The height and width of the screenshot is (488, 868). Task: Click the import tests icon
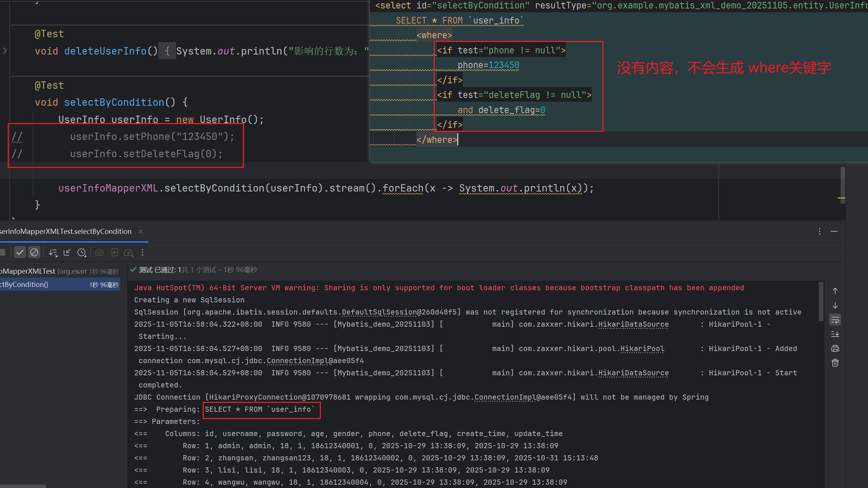point(114,252)
